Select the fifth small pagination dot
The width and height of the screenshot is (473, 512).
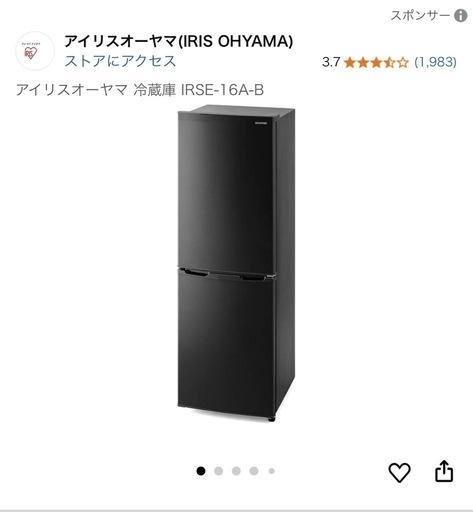(272, 471)
